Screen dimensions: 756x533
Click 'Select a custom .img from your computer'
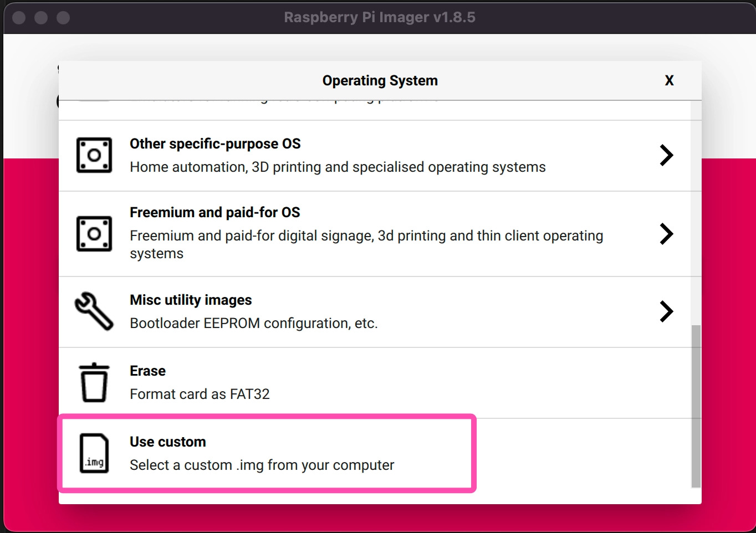[262, 465]
